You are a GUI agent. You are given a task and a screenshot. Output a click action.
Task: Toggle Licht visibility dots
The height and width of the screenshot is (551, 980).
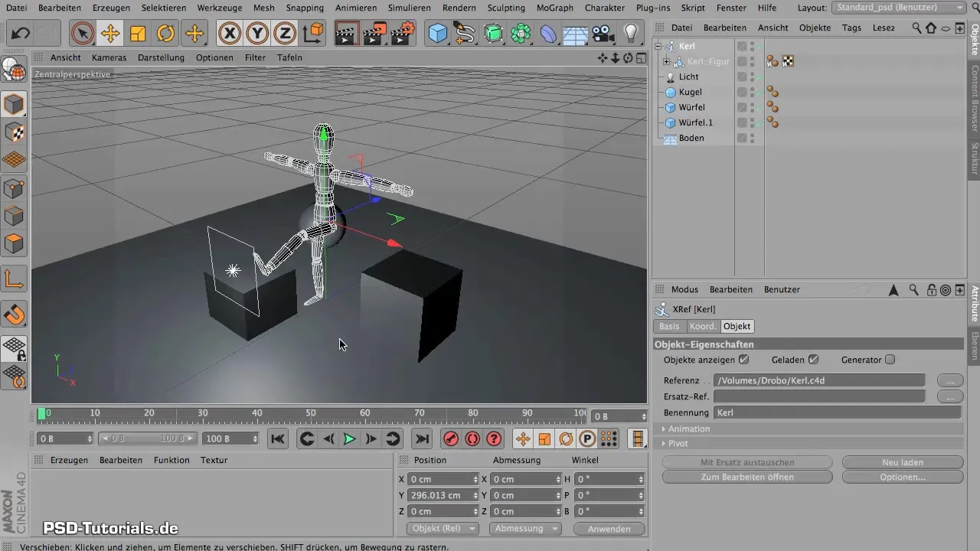753,77
